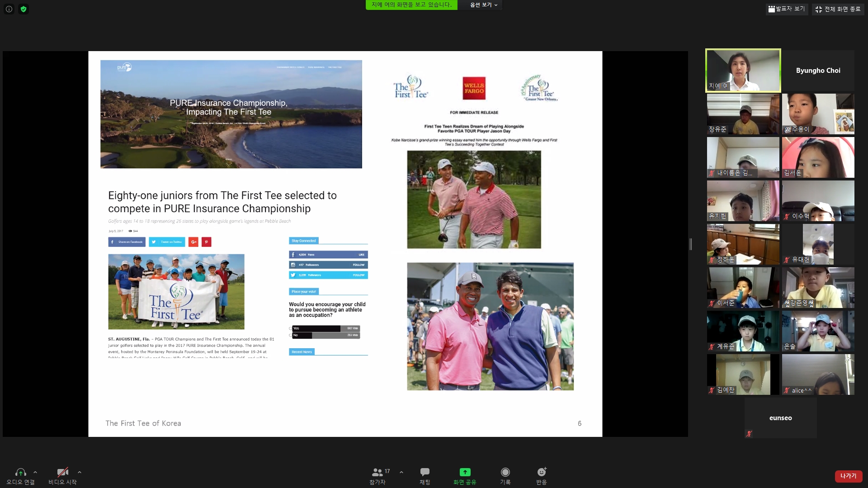Expand the audio options arrow

(35, 472)
